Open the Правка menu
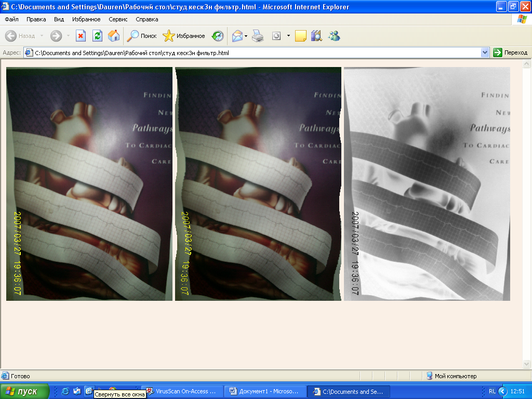Viewport: 532px width, 399px height. pyautogui.click(x=36, y=19)
